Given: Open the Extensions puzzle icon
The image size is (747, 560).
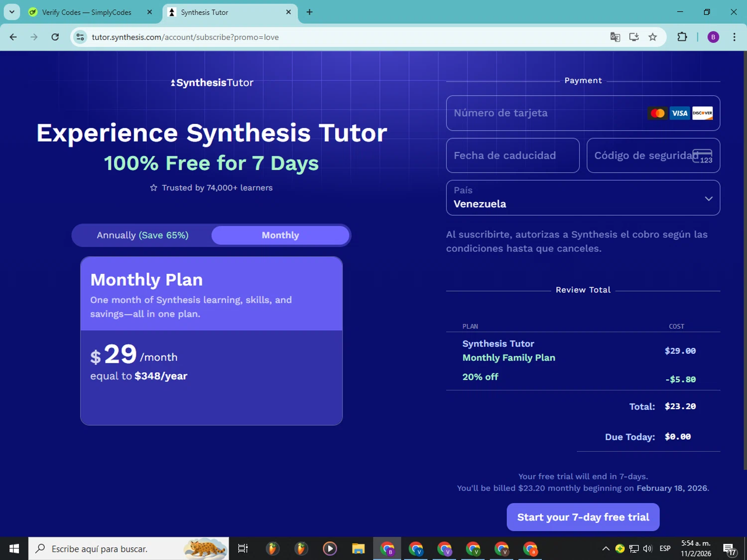Looking at the screenshot, I should 682,37.
